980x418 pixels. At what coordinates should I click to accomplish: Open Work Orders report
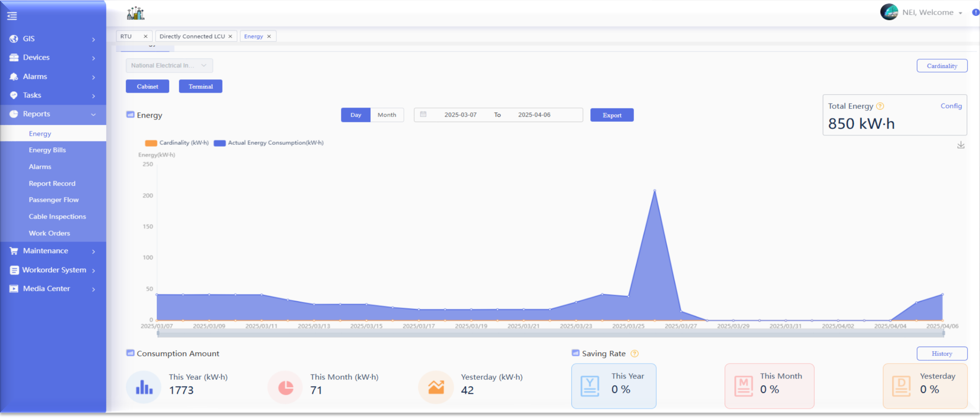click(50, 233)
